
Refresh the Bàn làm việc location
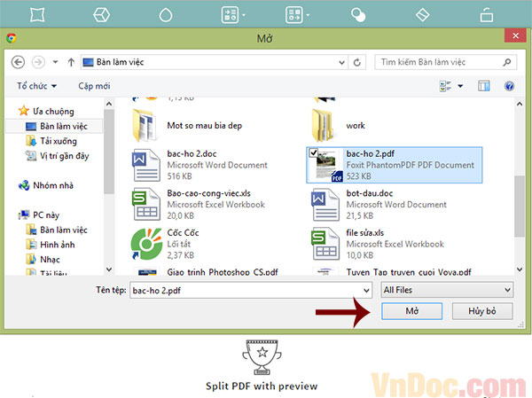point(357,62)
